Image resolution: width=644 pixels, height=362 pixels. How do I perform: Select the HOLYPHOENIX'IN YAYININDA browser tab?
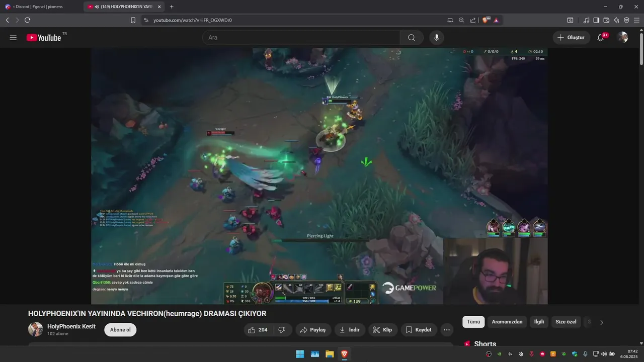click(125, 7)
